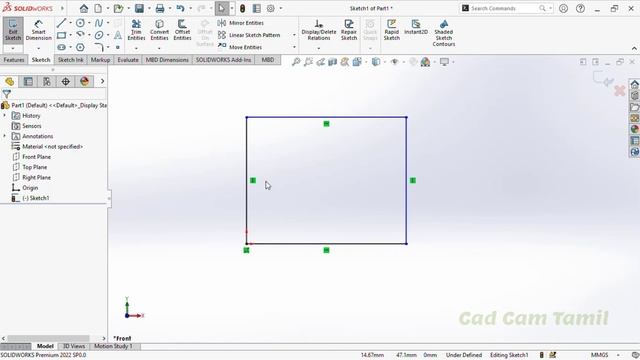Toggle Rapid Sketch mode
Screen dimensions: 640x360
pyautogui.click(x=391, y=30)
